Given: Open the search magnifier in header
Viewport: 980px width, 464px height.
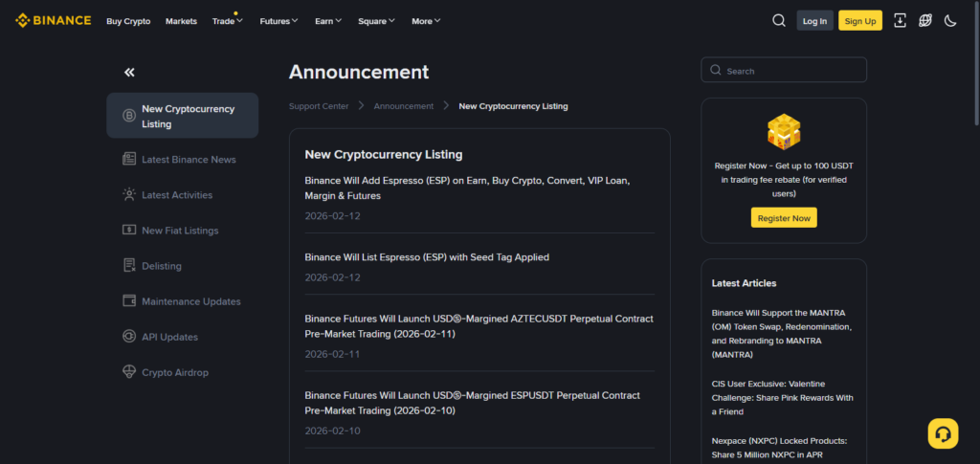Looking at the screenshot, I should click(x=779, y=21).
